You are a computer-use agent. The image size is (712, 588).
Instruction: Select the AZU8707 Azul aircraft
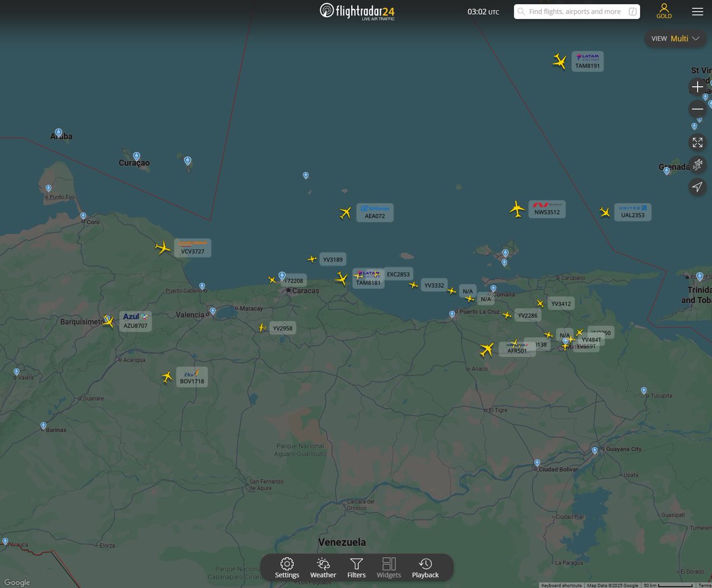point(109,321)
